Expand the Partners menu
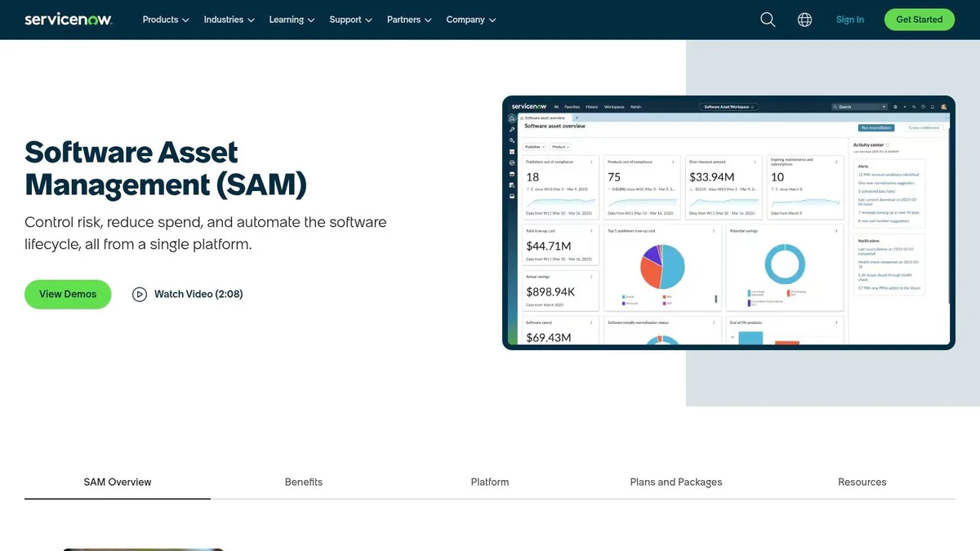 [409, 20]
